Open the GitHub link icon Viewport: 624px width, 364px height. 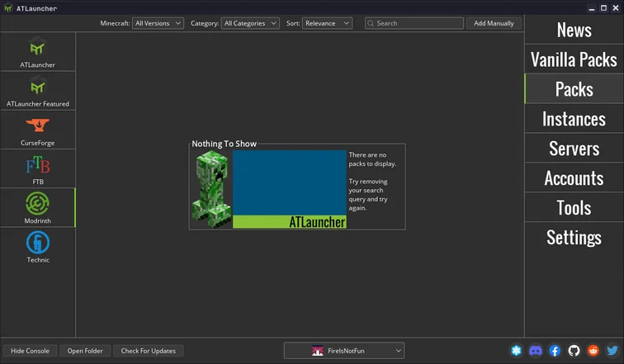click(x=574, y=351)
